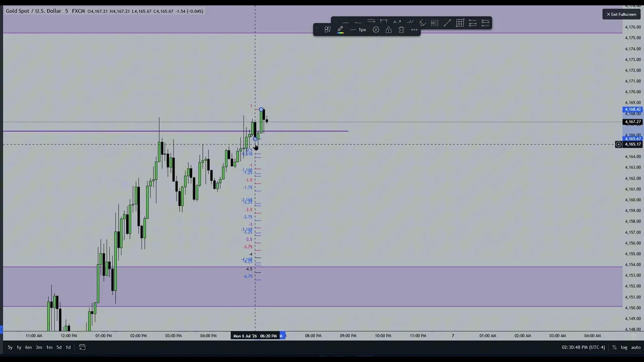This screenshot has width=644, height=362.
Task: Set chart range to 1y
Action: 19,347
